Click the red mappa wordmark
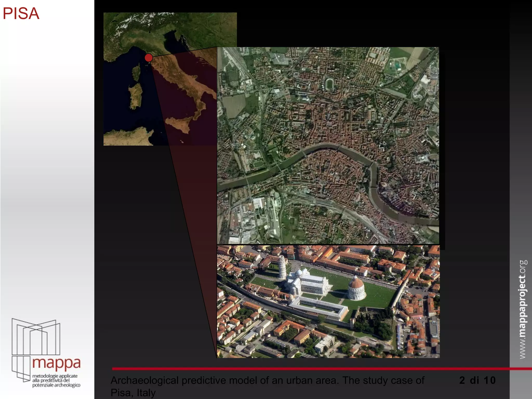532x399 pixels. click(x=56, y=364)
